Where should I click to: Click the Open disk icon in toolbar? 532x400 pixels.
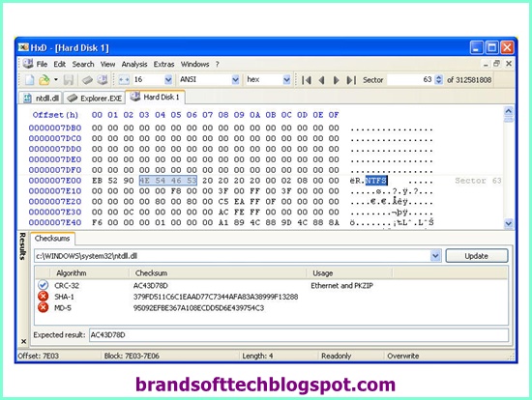[103, 80]
